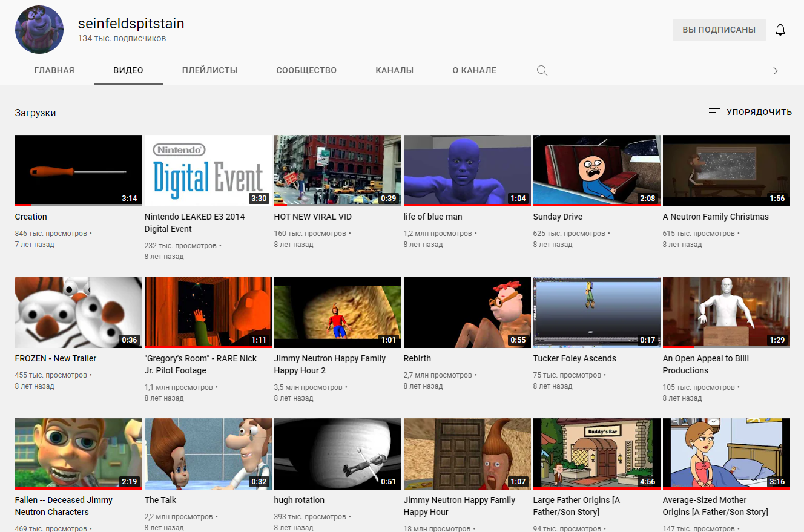Click the seinfeldspitstain channel name
The width and height of the screenshot is (804, 532).
131,24
